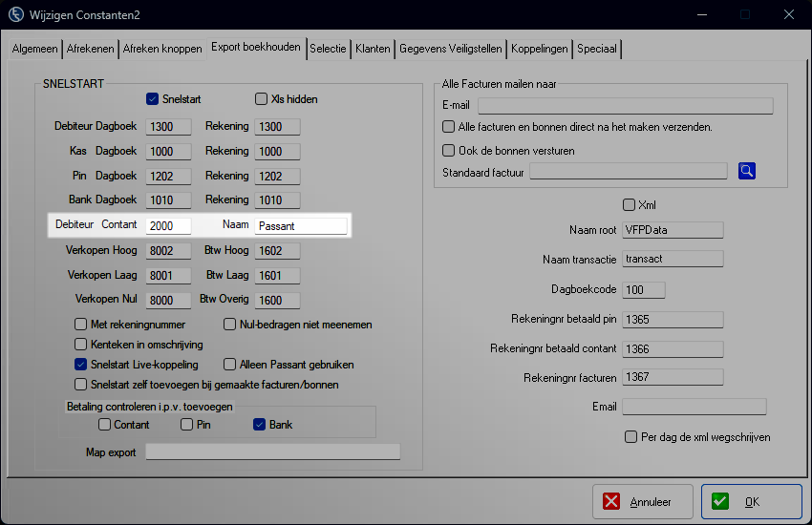Enable Alleen Passant gebruiken
812x525 pixels.
[230, 364]
